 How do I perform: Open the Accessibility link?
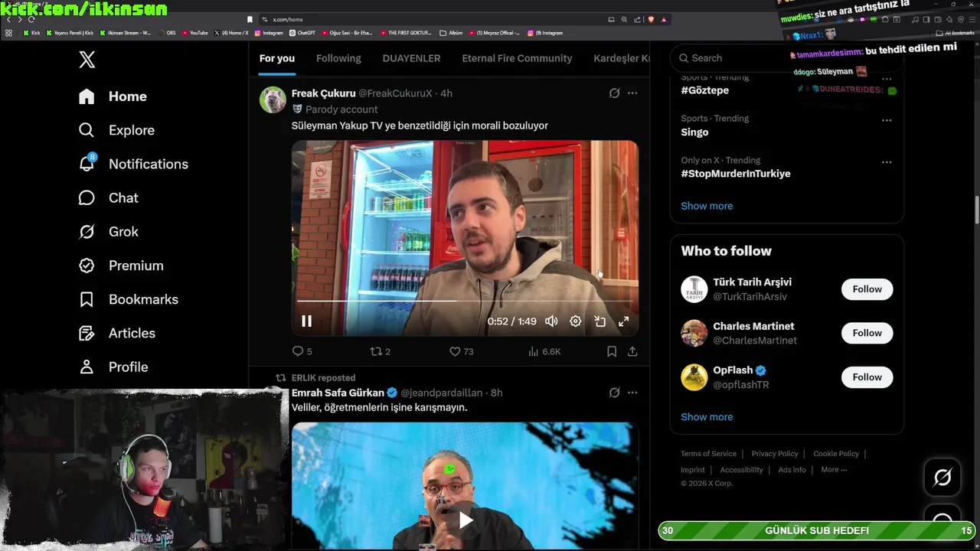pos(741,470)
